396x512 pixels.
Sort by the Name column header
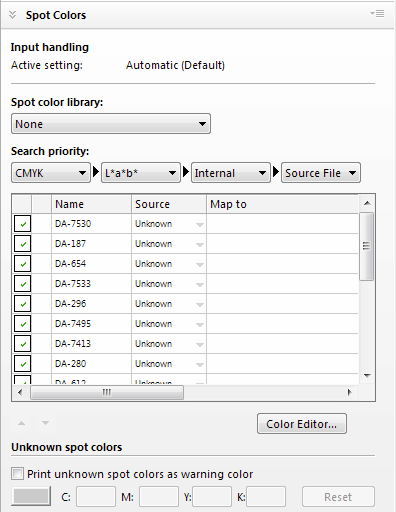pos(91,204)
